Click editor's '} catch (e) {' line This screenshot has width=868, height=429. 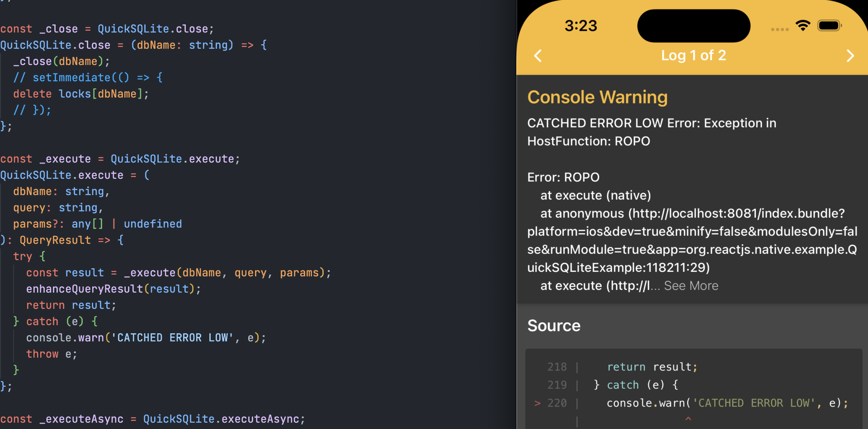click(56, 322)
